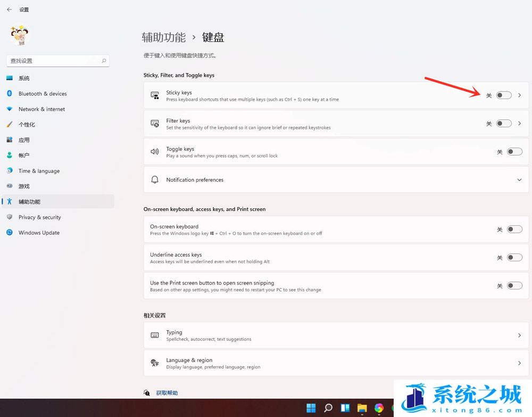This screenshot has height=417, width=532.
Task: Click the Windows Start button on the taskbar
Action: (311, 408)
